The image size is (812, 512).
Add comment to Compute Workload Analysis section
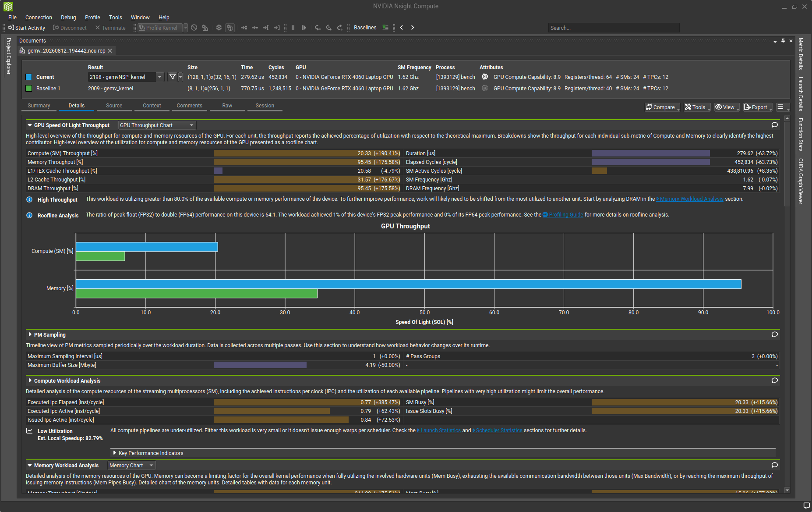point(775,380)
